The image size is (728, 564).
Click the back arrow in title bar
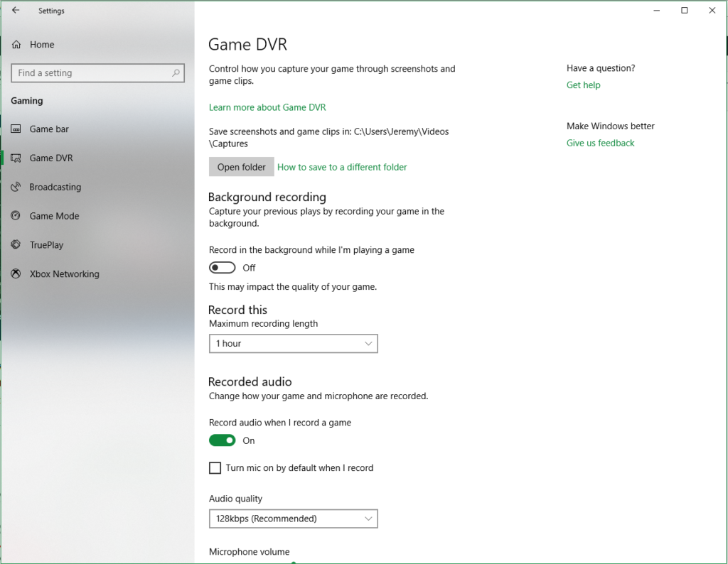click(x=16, y=11)
